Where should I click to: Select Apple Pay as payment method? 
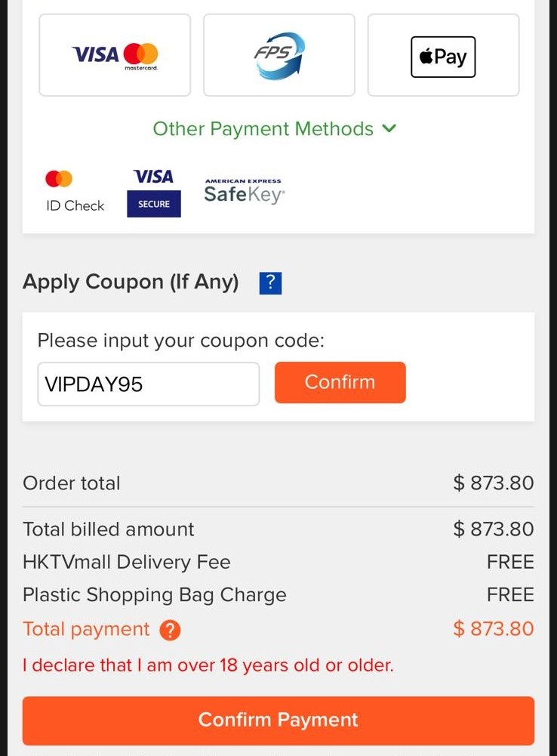(443, 57)
